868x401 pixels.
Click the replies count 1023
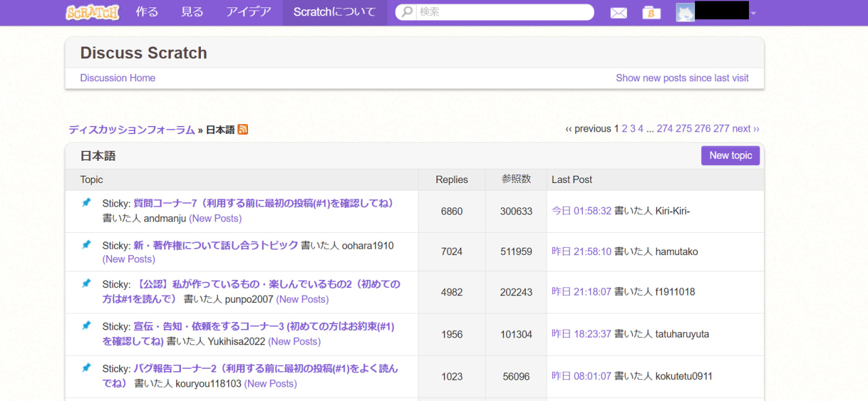[452, 376]
